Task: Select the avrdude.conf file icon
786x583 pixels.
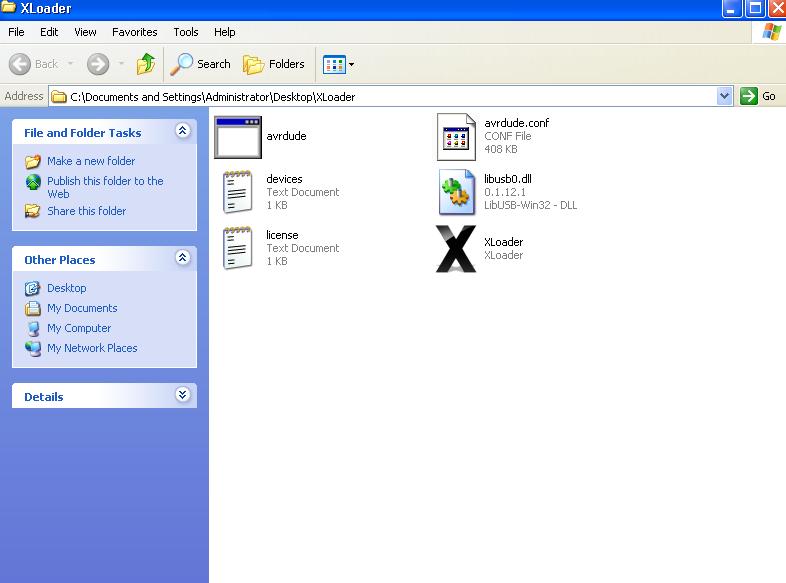Action: 456,137
